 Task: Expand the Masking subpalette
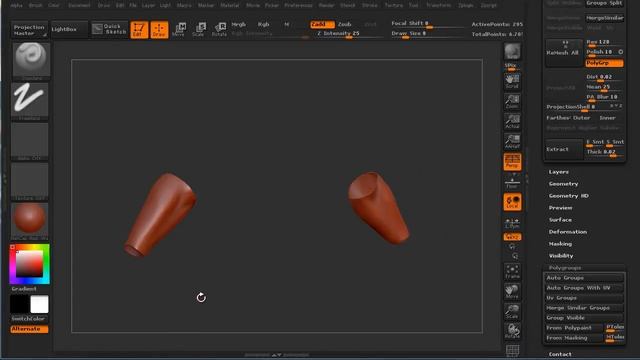point(560,244)
